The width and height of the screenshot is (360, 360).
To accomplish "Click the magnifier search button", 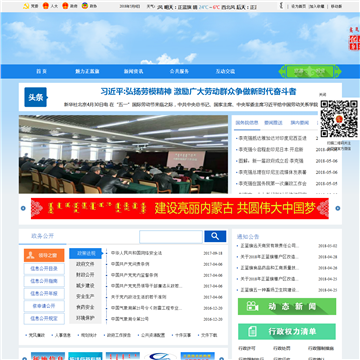I will [215, 236].
